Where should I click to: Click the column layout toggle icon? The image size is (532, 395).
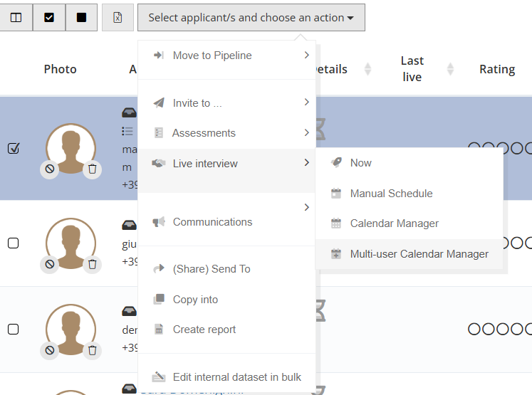click(16, 18)
